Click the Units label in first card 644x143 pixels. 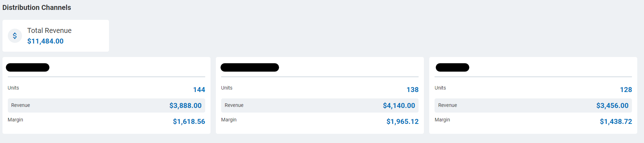(13, 88)
